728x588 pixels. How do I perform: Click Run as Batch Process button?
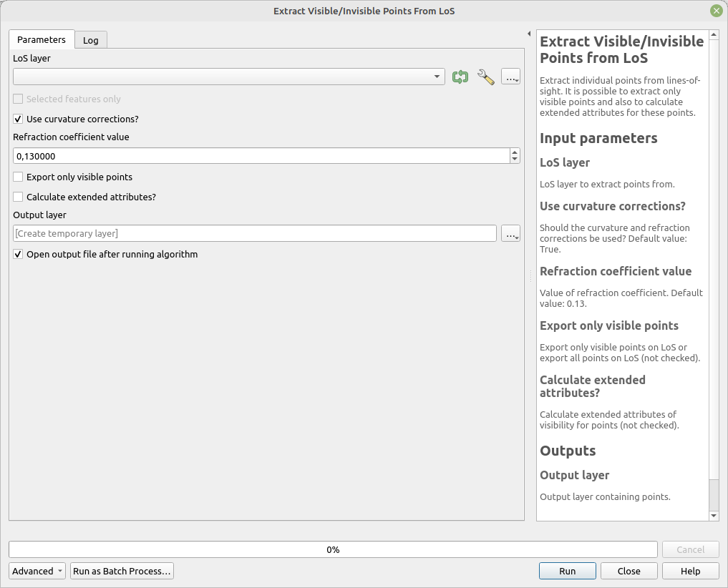122,572
